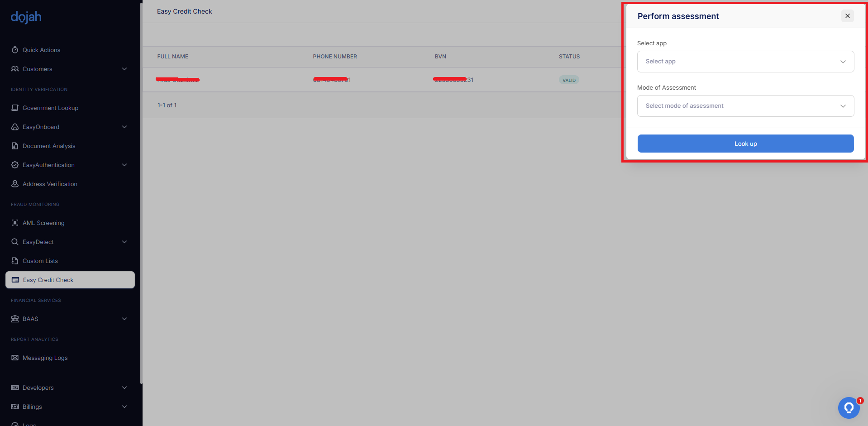Open Quick Actions stopwatch icon
Screen dimensions: 868x426
tap(15, 50)
